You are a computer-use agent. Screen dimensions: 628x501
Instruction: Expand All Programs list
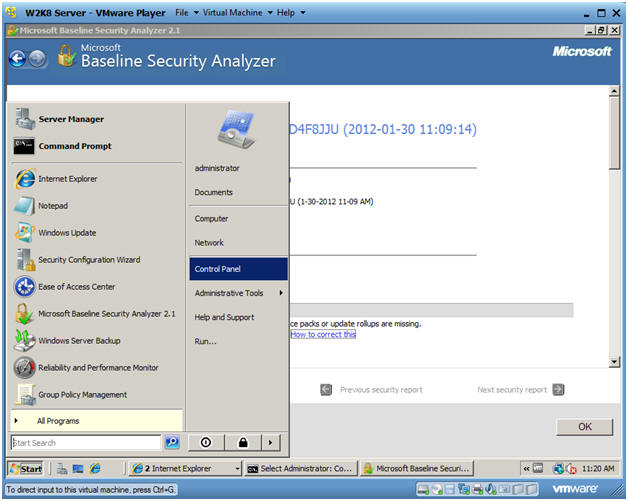click(97, 421)
